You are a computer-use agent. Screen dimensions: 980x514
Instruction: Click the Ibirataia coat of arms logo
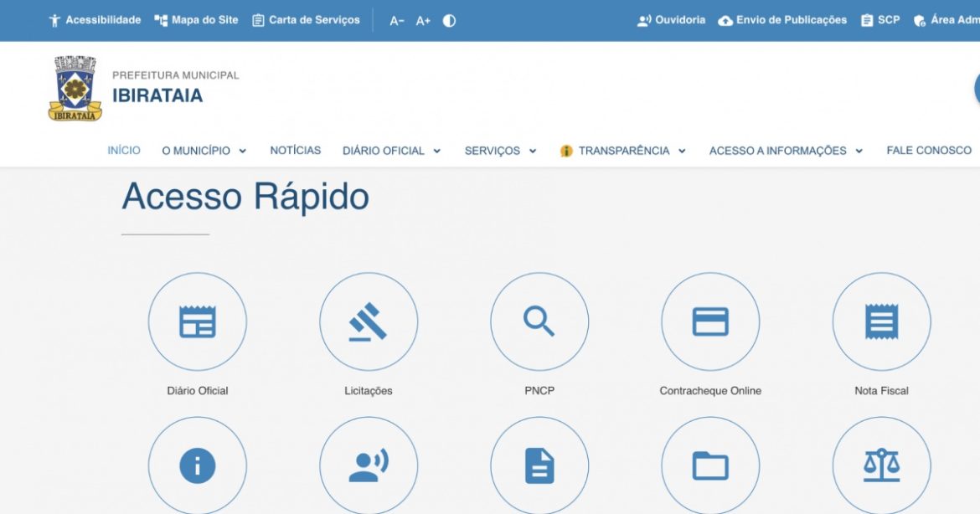point(75,88)
